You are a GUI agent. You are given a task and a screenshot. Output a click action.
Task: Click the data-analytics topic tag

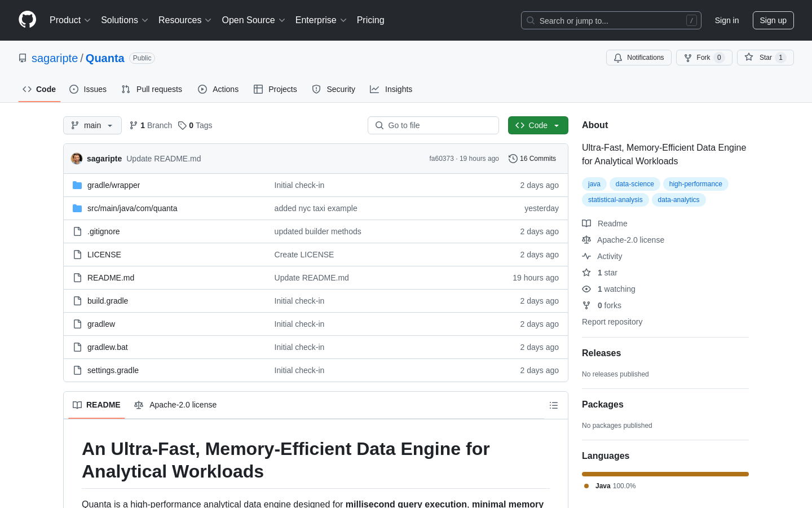[678, 200]
